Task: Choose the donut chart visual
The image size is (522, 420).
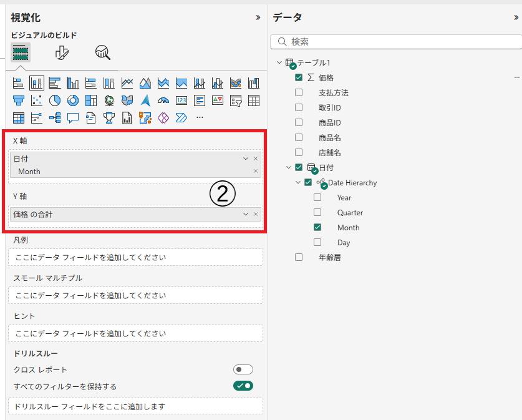Action: coord(73,100)
